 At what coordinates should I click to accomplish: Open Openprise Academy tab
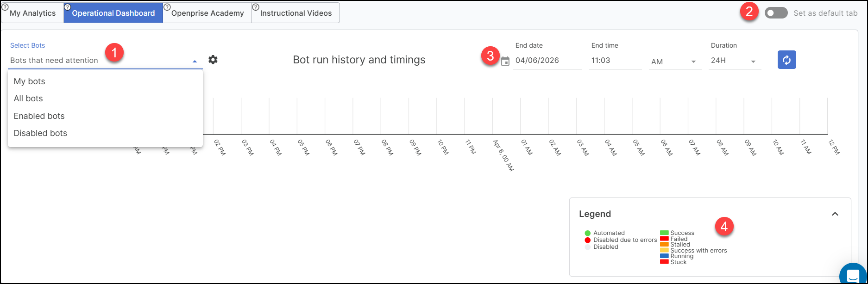[208, 13]
